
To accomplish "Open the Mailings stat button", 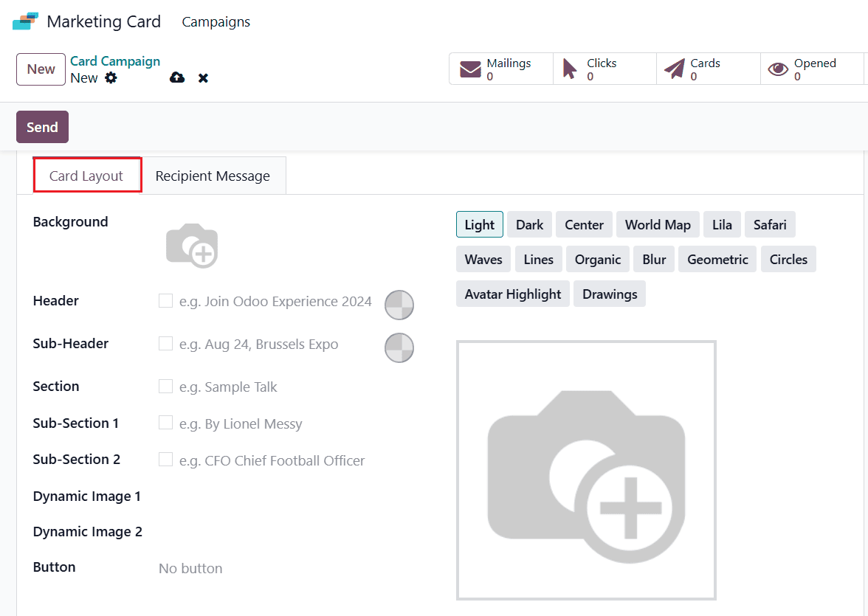I will tap(501, 69).
